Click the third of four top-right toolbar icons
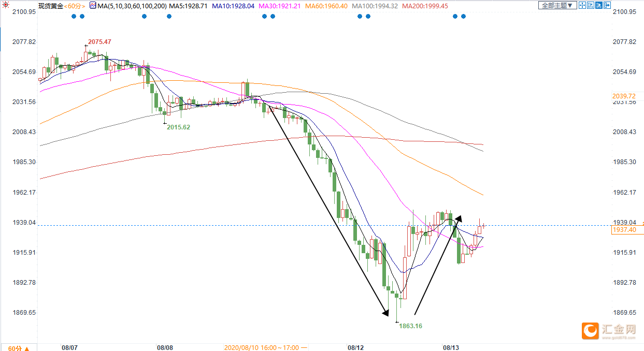The image size is (644, 351). click(599, 6)
